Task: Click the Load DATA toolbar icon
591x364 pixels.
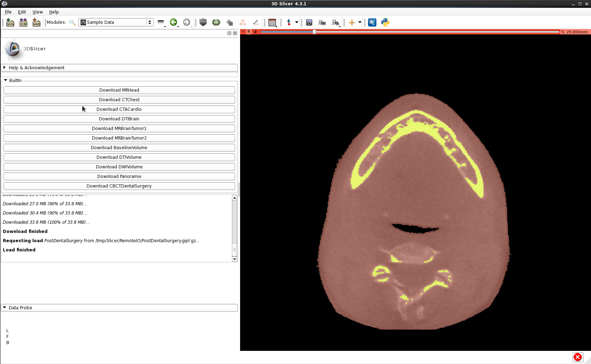Action: point(10,22)
